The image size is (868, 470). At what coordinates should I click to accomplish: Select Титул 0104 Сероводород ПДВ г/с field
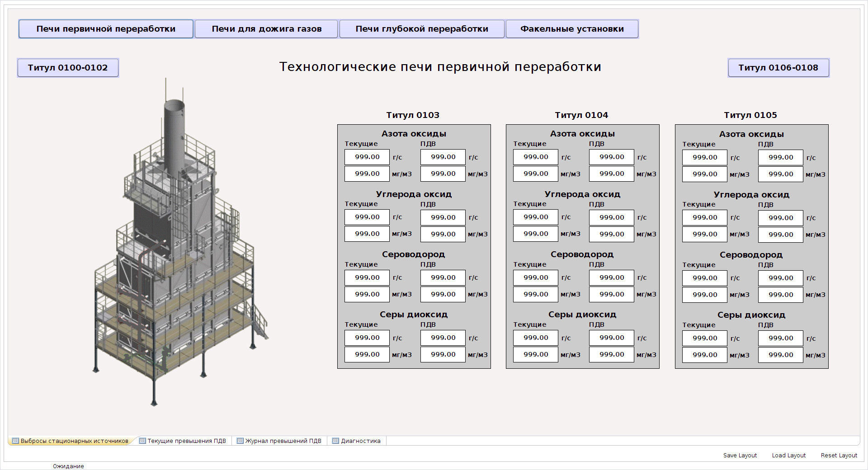(x=612, y=278)
